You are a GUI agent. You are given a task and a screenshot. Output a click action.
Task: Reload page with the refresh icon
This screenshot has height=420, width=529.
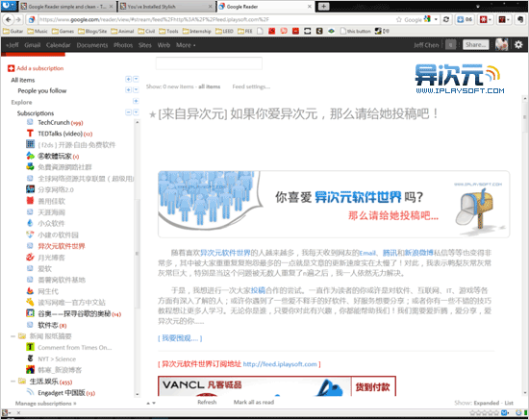click(446, 19)
